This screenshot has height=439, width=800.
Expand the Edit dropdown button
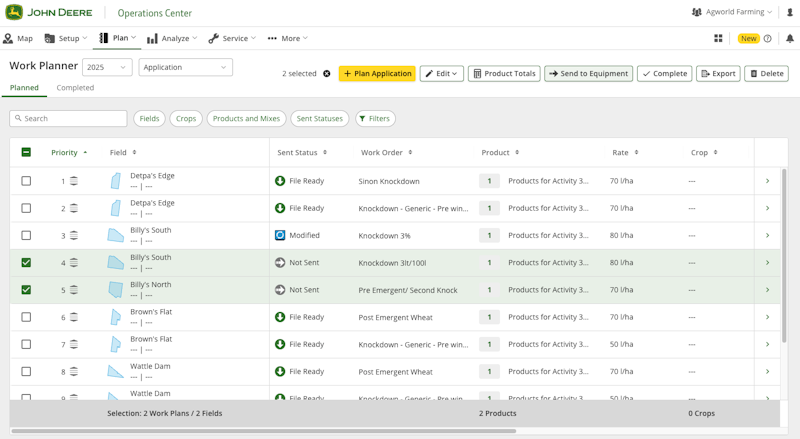[441, 74]
